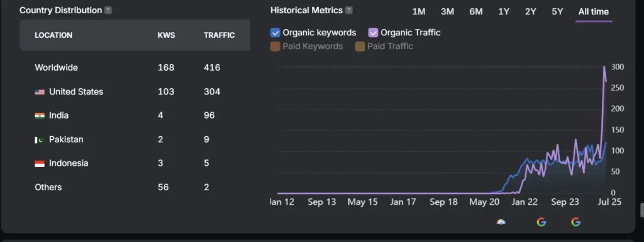644x242 pixels.
Task: Click the United States row label
Action: (76, 92)
